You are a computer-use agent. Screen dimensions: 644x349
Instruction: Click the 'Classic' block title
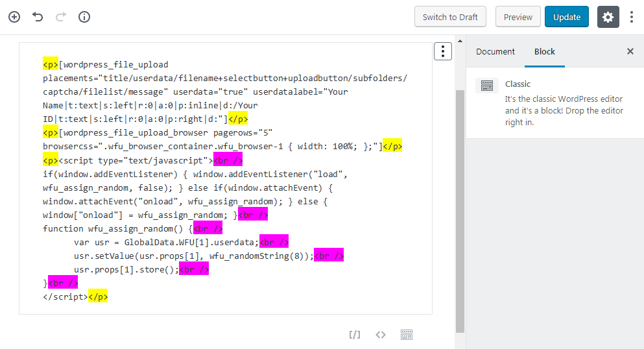click(518, 84)
